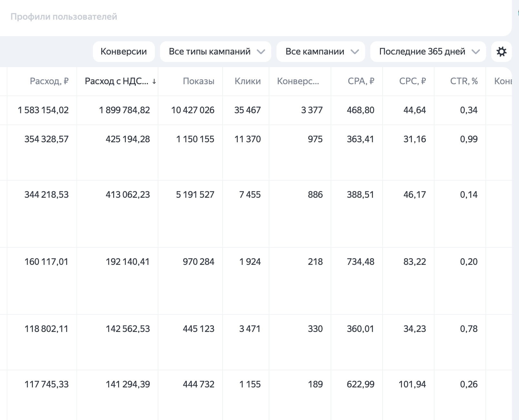519x420 pixels.
Task: Sort the table by Показы column
Action: click(198, 81)
